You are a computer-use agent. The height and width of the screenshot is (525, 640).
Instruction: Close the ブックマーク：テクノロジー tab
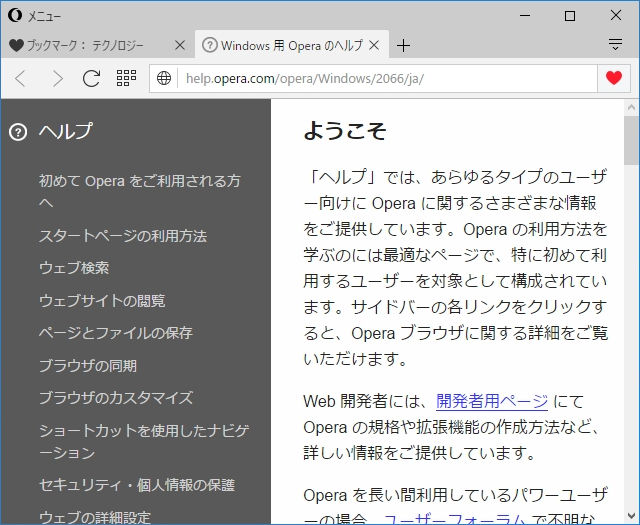click(180, 45)
